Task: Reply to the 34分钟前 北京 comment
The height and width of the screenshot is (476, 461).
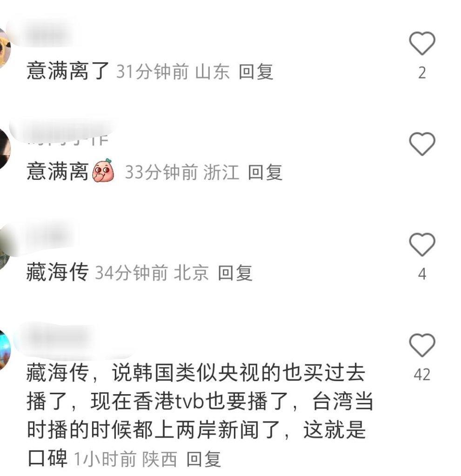Action: [235, 273]
